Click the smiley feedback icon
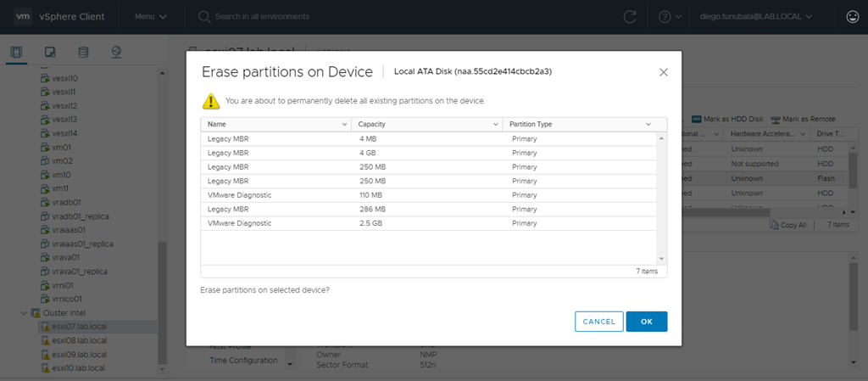The width and height of the screenshot is (868, 381). pyautogui.click(x=852, y=16)
